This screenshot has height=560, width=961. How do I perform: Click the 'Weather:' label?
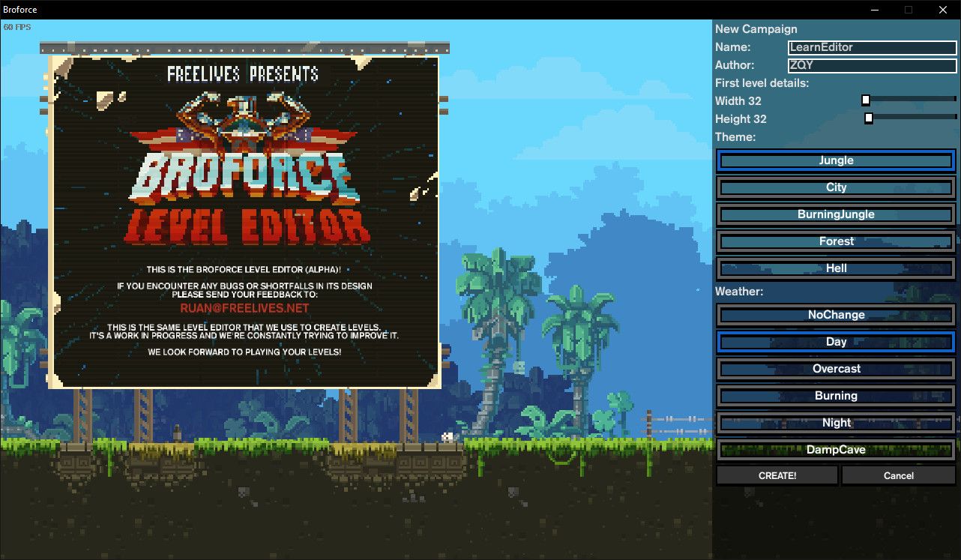pyautogui.click(x=739, y=291)
